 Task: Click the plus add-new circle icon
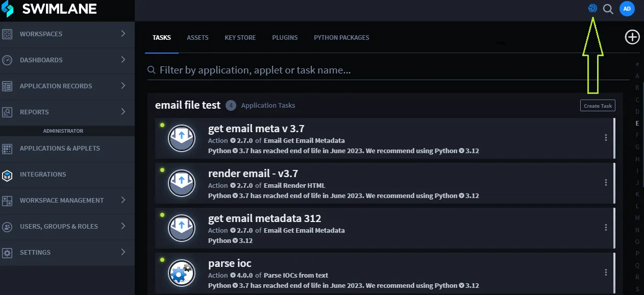632,37
